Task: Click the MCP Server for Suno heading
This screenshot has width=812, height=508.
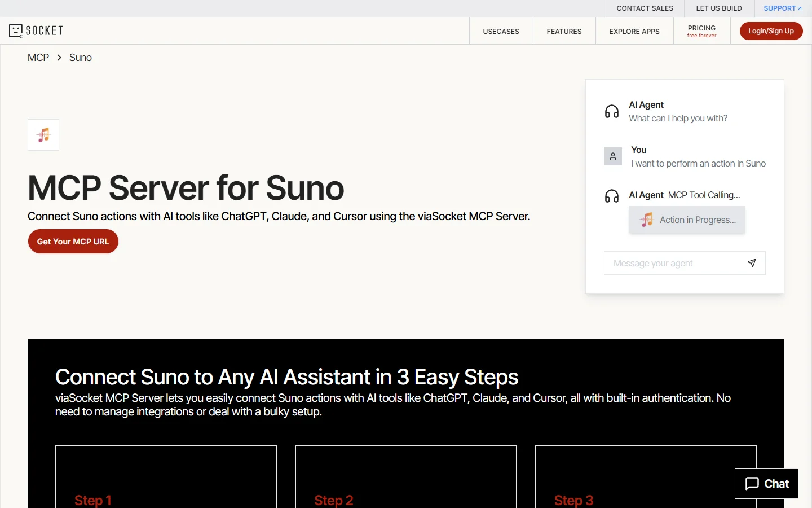Action: point(186,188)
